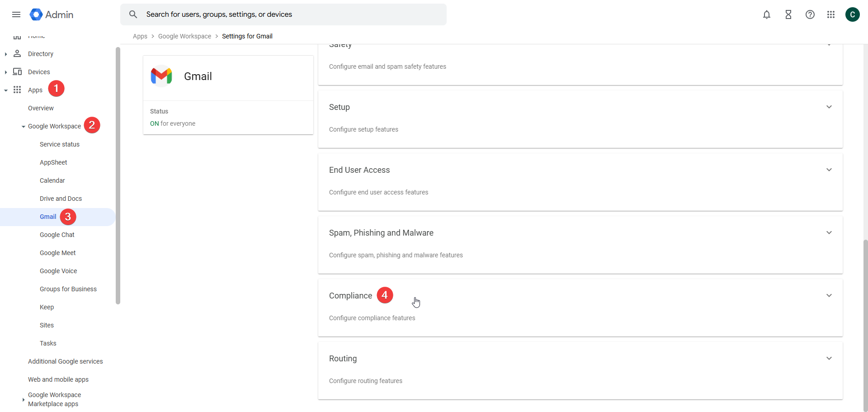
Task: Open the main hamburger menu
Action: [16, 14]
